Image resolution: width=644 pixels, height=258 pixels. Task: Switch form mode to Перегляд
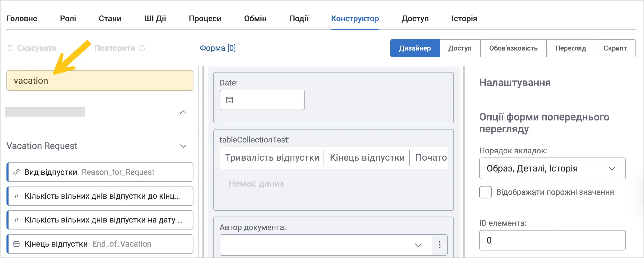571,48
